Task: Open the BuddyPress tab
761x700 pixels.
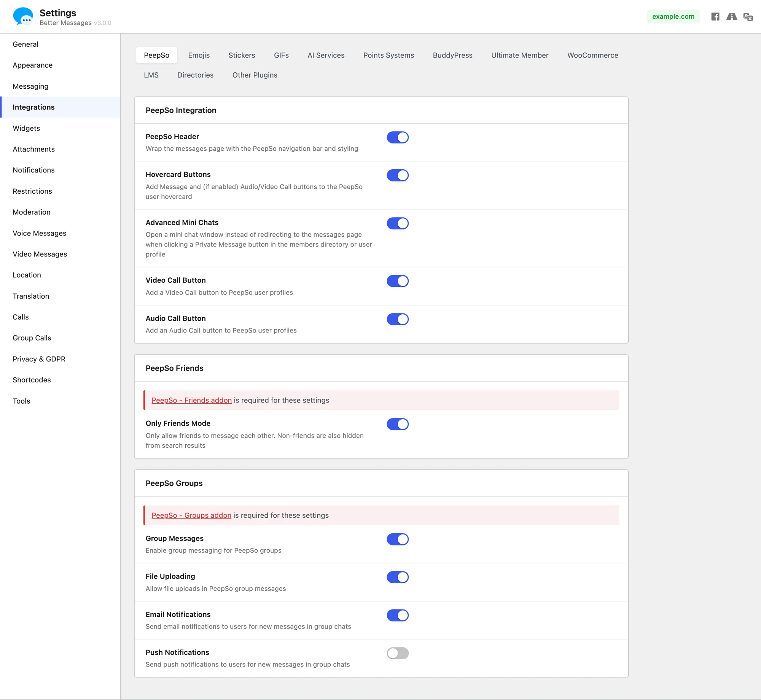Action: (452, 55)
